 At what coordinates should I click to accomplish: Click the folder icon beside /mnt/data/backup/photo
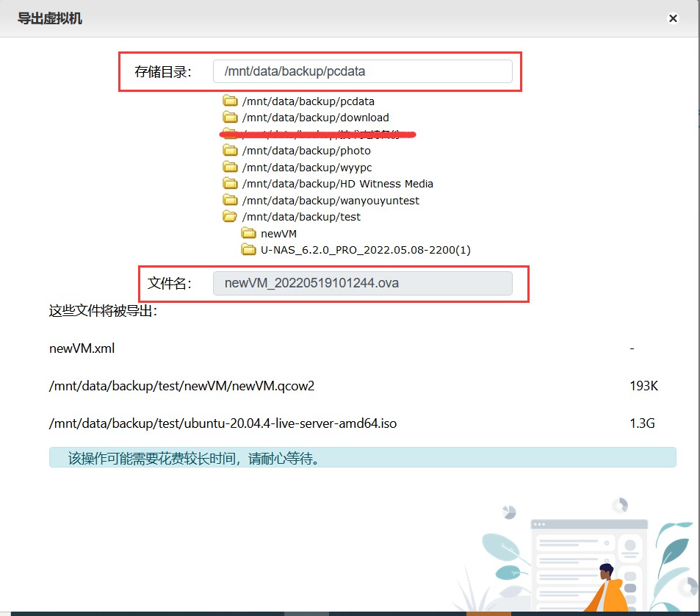(x=231, y=151)
